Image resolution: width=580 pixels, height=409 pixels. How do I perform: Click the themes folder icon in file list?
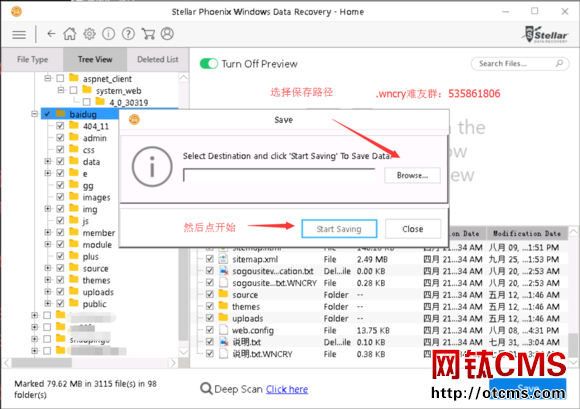pos(223,306)
